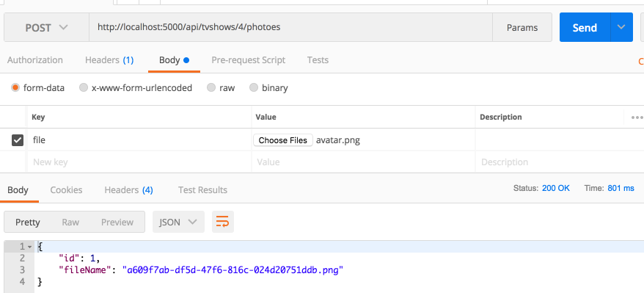
Task: Click the 801 ms response time
Action: pyautogui.click(x=621, y=188)
